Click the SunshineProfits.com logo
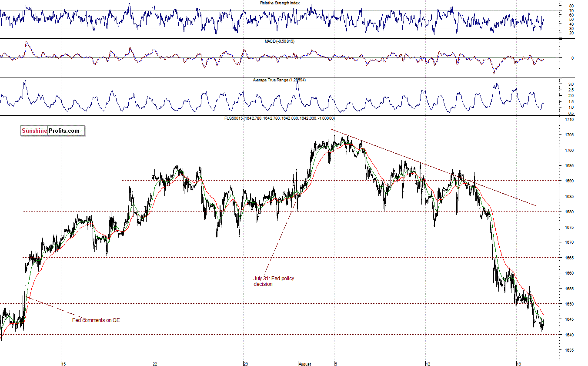The image size is (588, 366). (x=53, y=131)
